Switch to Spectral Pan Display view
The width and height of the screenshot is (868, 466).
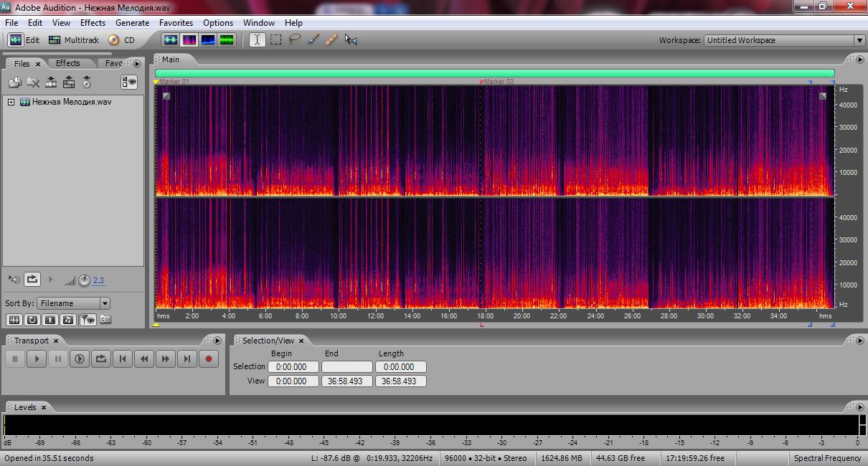click(208, 40)
